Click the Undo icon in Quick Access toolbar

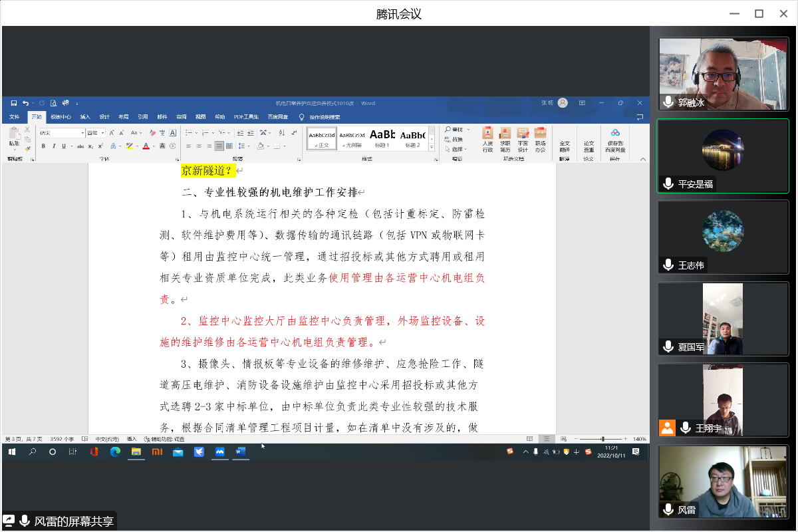coord(25,102)
